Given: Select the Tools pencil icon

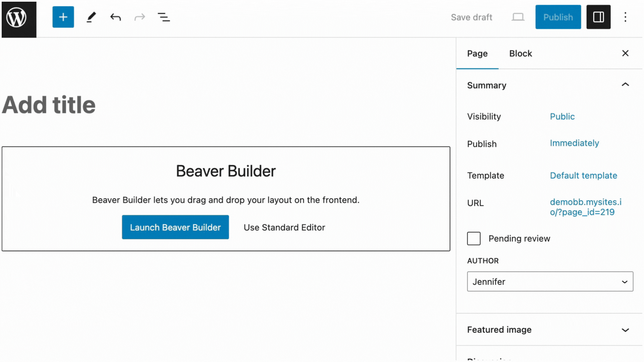Looking at the screenshot, I should pos(91,17).
